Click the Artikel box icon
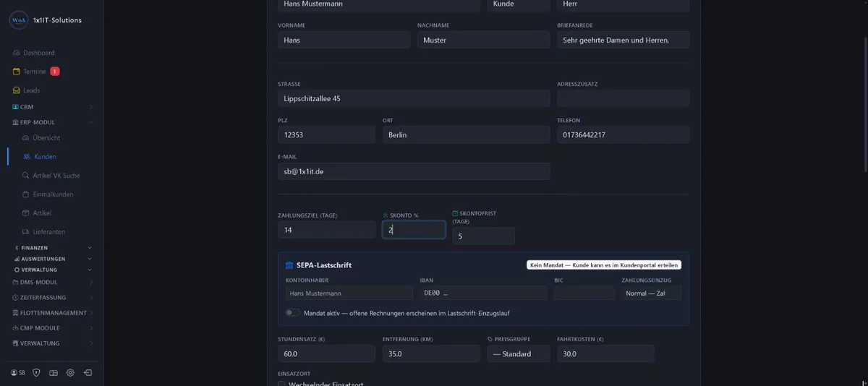This screenshot has height=386, width=868. [26, 213]
